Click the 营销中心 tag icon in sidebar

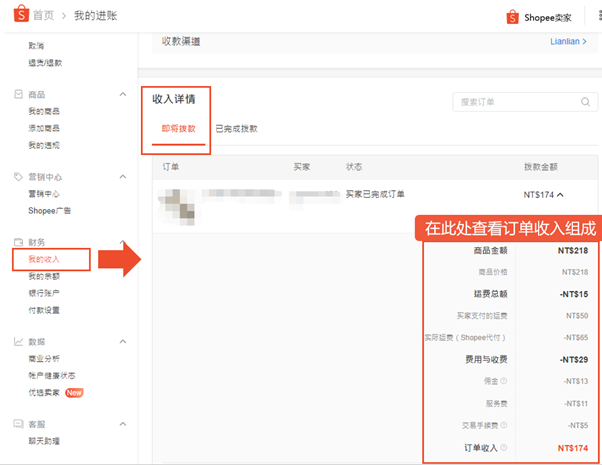click(18, 177)
